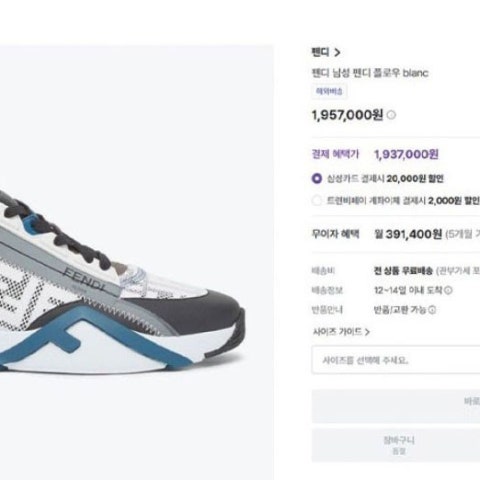Image resolution: width=480 pixels, height=480 pixels.
Task: Open the size selection dropdown
Action: (x=396, y=360)
